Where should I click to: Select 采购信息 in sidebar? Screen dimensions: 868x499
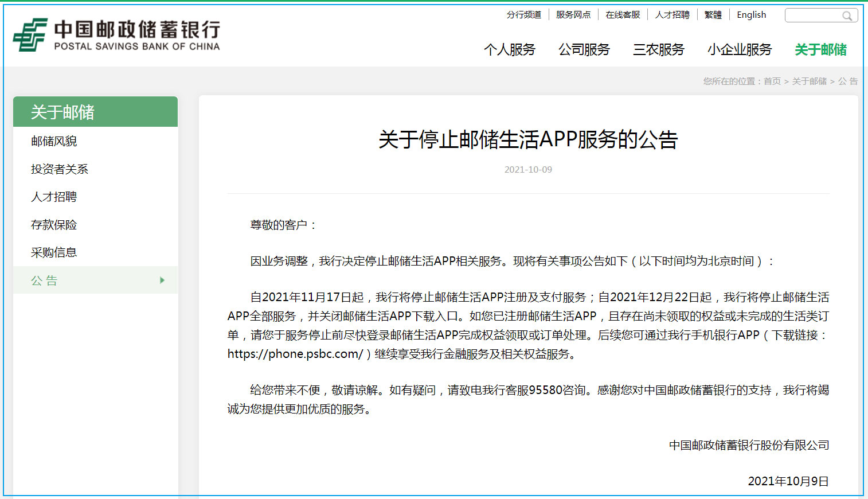coord(95,252)
